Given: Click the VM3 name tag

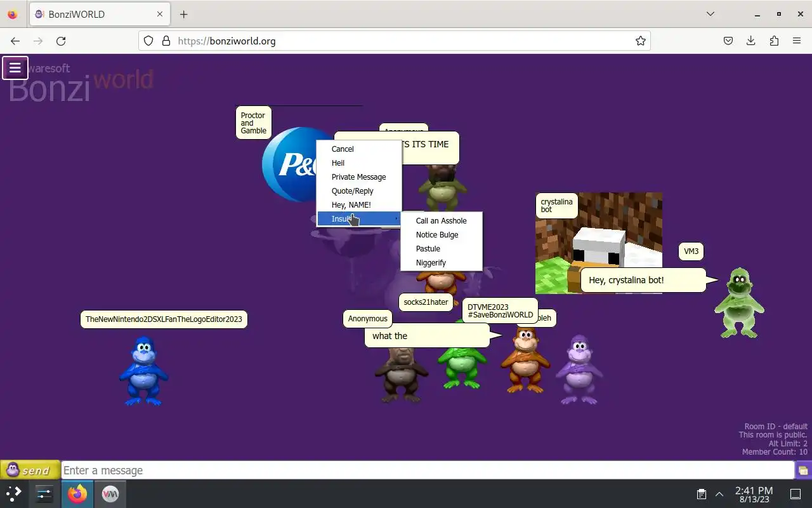Looking at the screenshot, I should tap(691, 251).
